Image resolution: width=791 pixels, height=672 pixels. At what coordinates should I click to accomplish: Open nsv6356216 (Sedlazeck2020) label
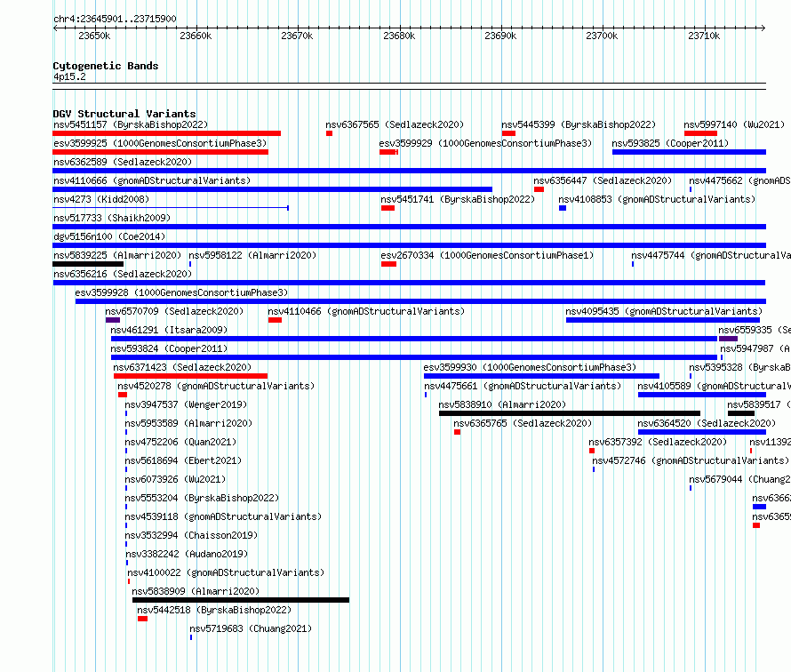coord(123,274)
